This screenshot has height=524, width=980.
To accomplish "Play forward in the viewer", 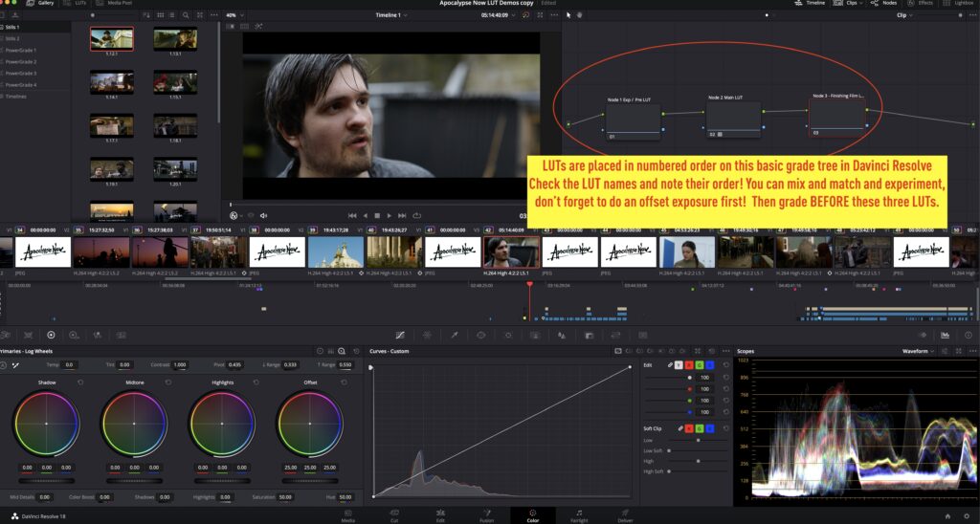I will tap(390, 215).
